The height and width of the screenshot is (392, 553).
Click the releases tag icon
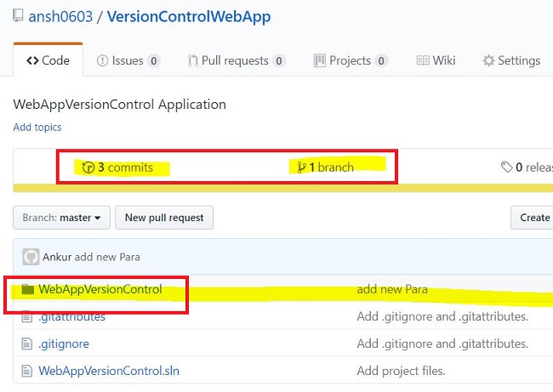(507, 168)
